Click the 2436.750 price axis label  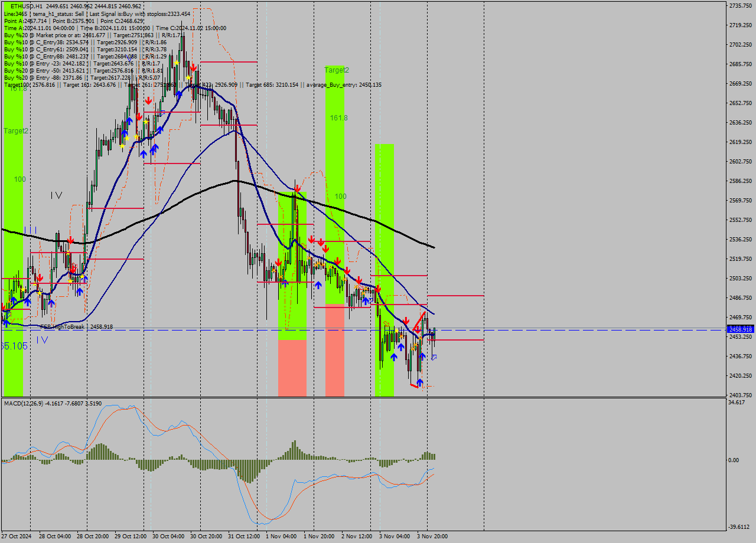tap(741, 356)
